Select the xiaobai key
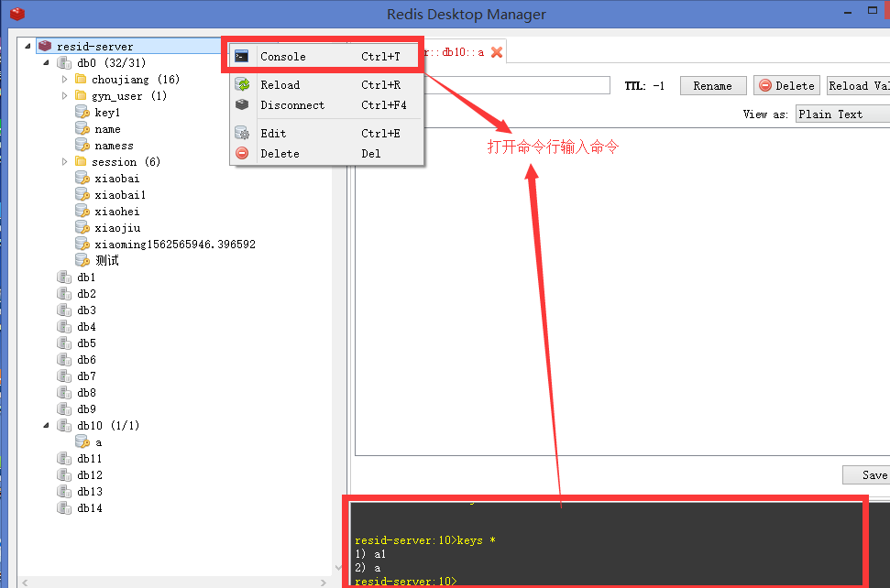 (117, 179)
